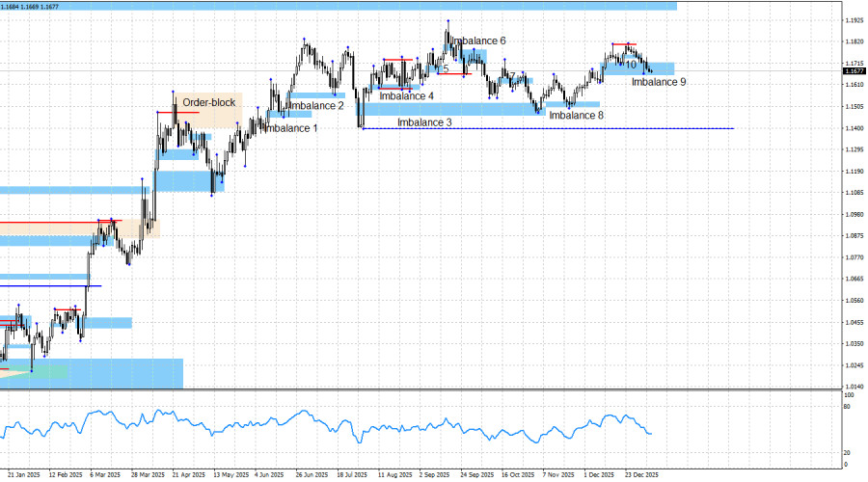Click the 23 Dec 2025 date label
The width and height of the screenshot is (868, 482).
tap(642, 475)
